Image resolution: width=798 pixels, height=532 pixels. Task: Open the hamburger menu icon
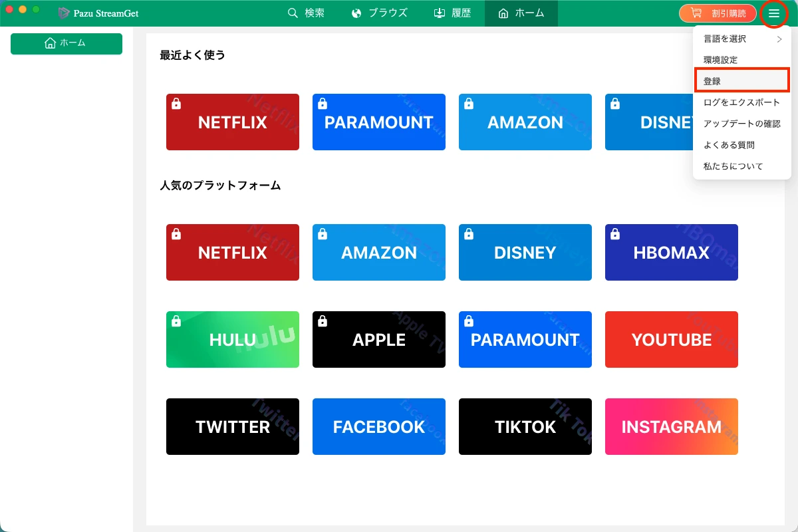click(x=774, y=13)
